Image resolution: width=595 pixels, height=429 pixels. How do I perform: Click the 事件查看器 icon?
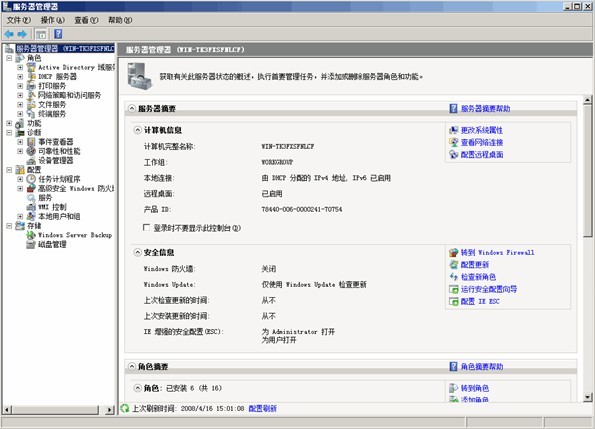(31, 142)
